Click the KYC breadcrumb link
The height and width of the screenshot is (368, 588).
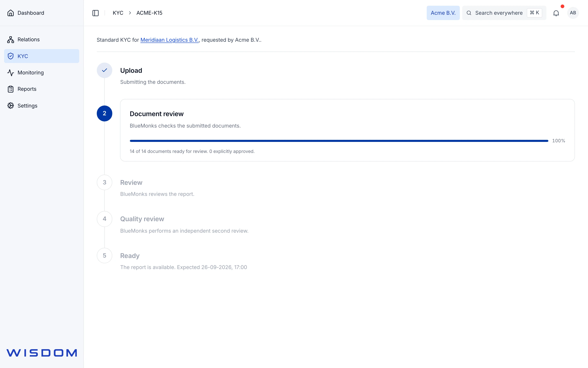(x=118, y=13)
